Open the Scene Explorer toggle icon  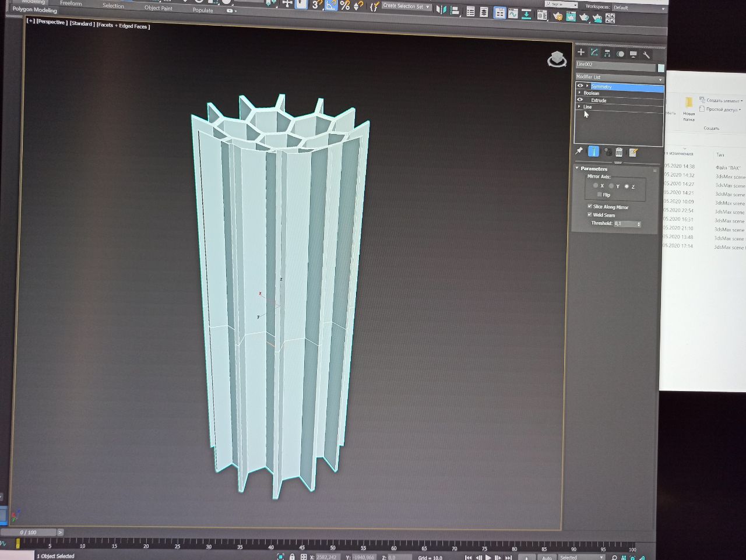(x=470, y=11)
